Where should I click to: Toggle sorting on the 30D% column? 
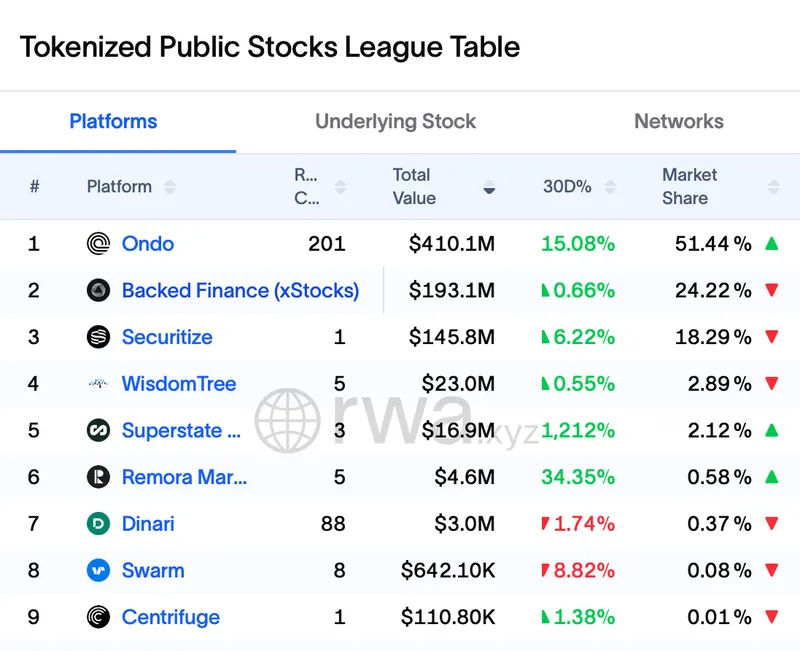tap(611, 187)
